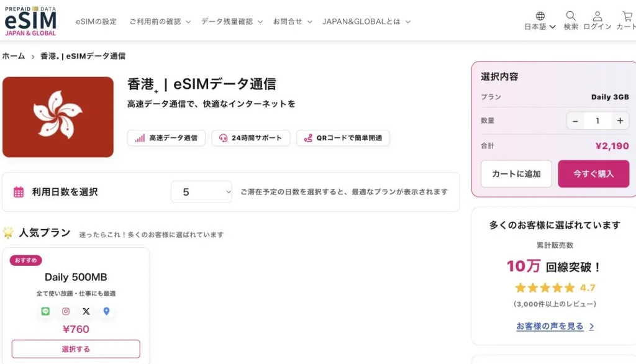Click the 24時間サポート badge
Image resolution: width=636 pixels, height=364 pixels.
[x=251, y=138]
